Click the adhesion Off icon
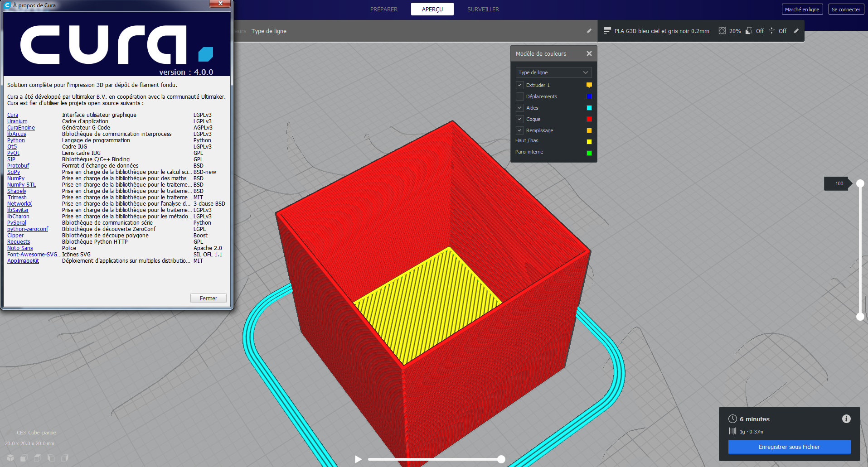The image size is (868, 467). coord(771,31)
